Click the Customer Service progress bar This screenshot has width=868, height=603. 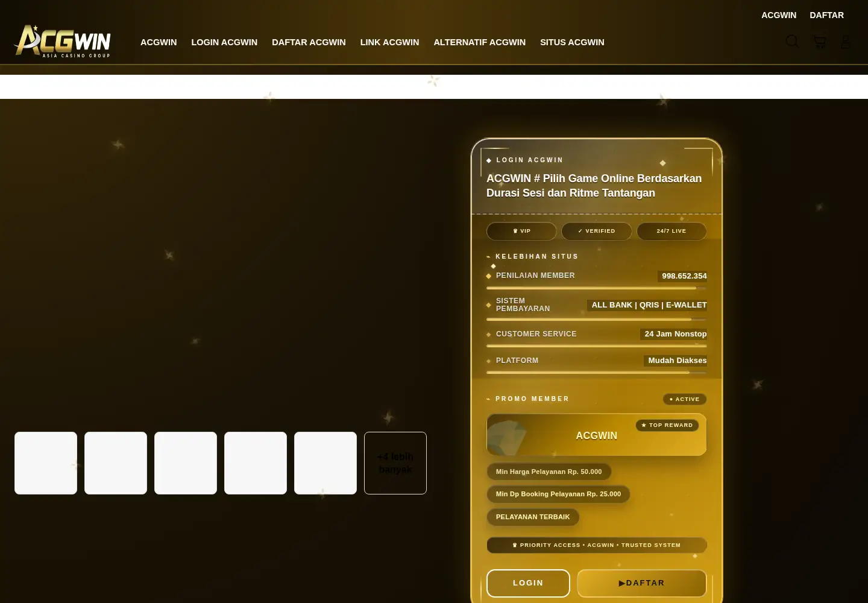pyautogui.click(x=596, y=346)
